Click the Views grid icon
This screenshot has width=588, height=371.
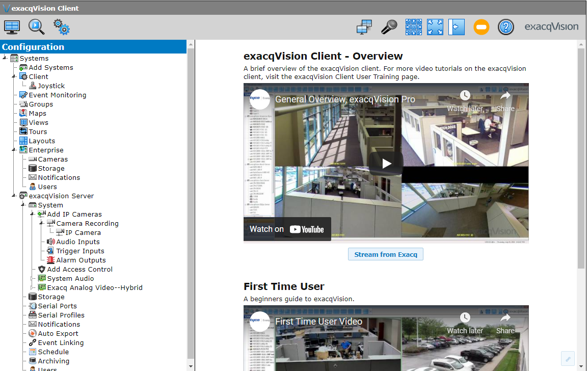pos(23,122)
